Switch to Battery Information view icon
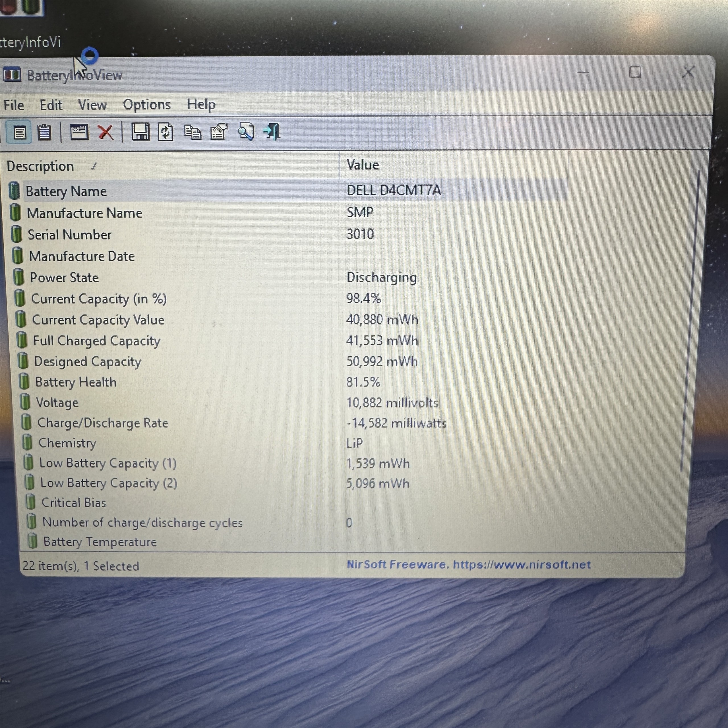Image resolution: width=728 pixels, height=728 pixels. pyautogui.click(x=20, y=133)
